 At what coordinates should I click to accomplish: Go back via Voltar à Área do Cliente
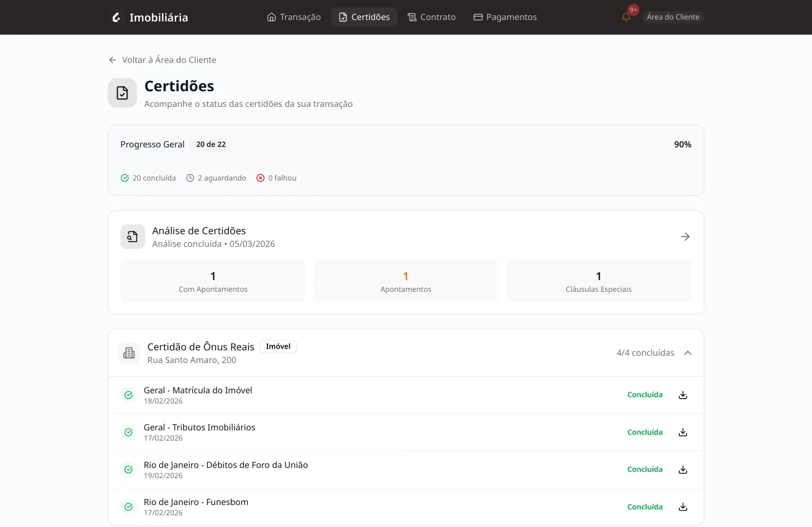coord(162,60)
